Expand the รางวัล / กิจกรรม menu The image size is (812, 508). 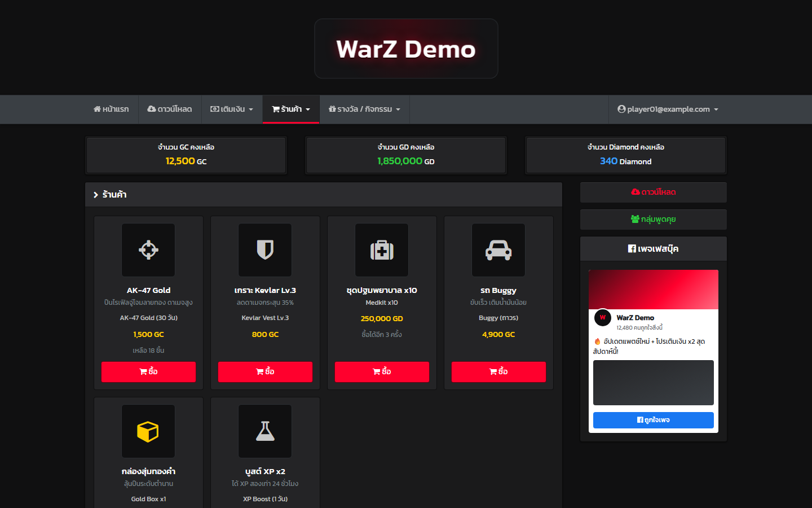(364, 110)
